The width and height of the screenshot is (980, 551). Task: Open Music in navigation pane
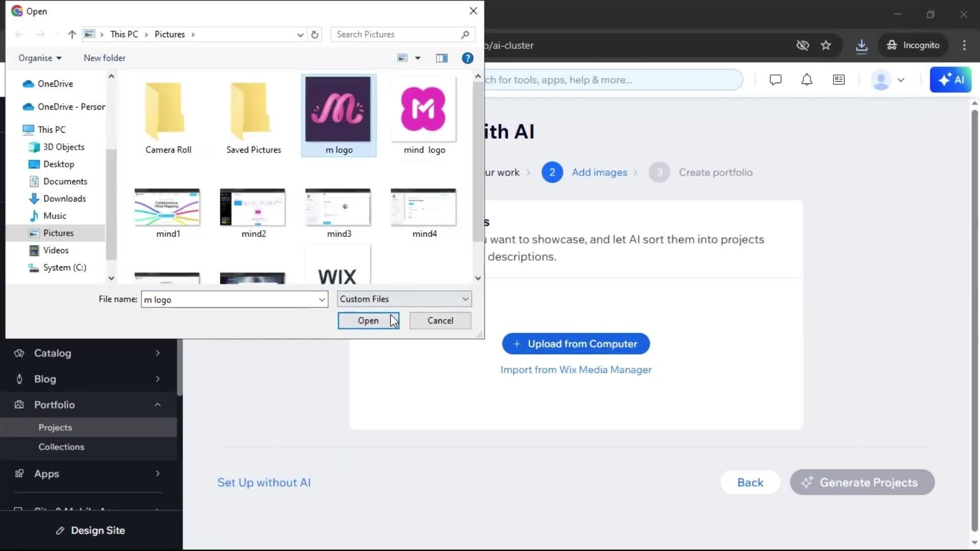pyautogui.click(x=55, y=216)
